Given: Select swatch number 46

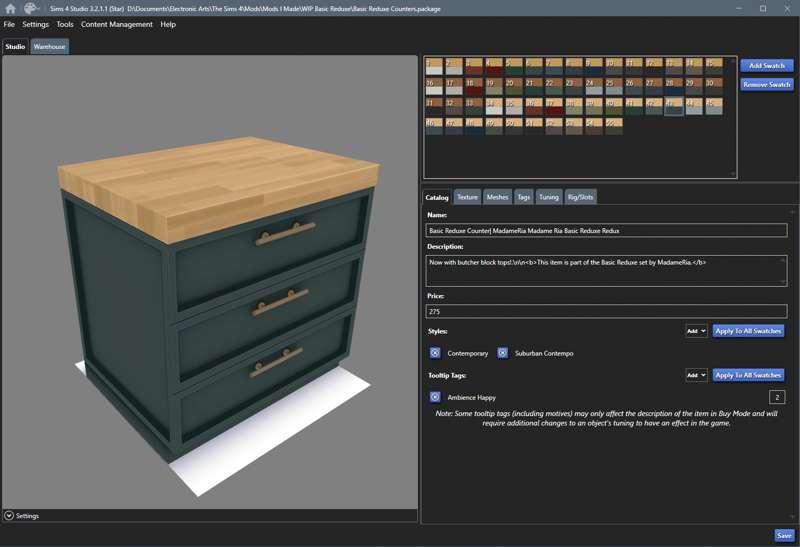Looking at the screenshot, I should tap(434, 126).
